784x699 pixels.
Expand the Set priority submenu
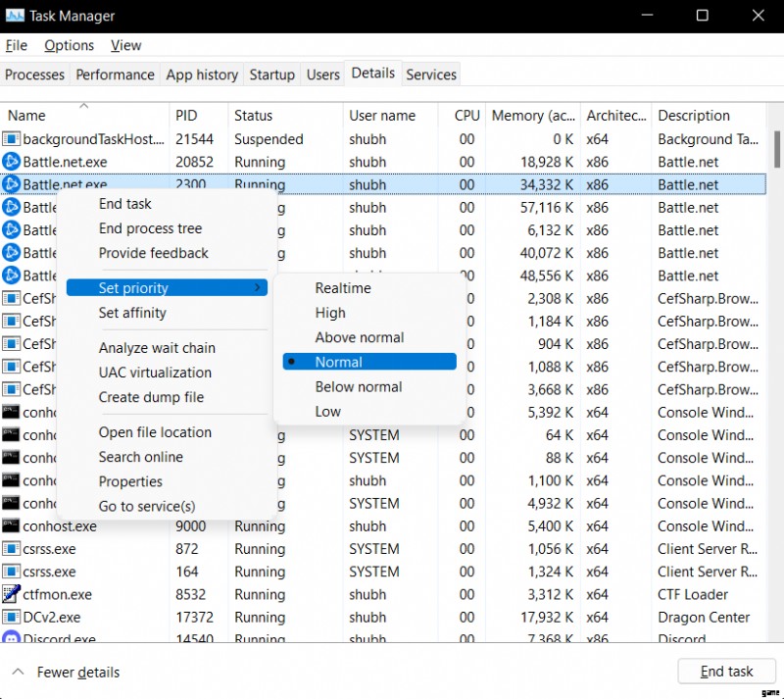(167, 287)
